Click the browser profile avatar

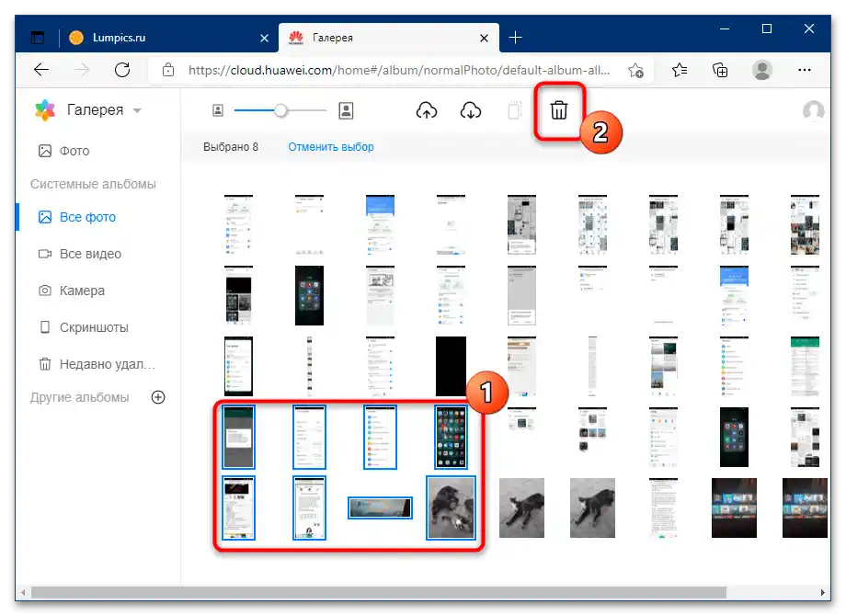(x=761, y=70)
